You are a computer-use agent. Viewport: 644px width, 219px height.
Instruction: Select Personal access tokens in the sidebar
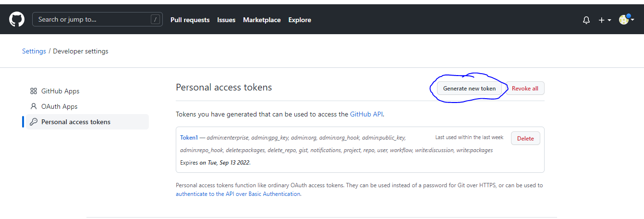[87, 122]
